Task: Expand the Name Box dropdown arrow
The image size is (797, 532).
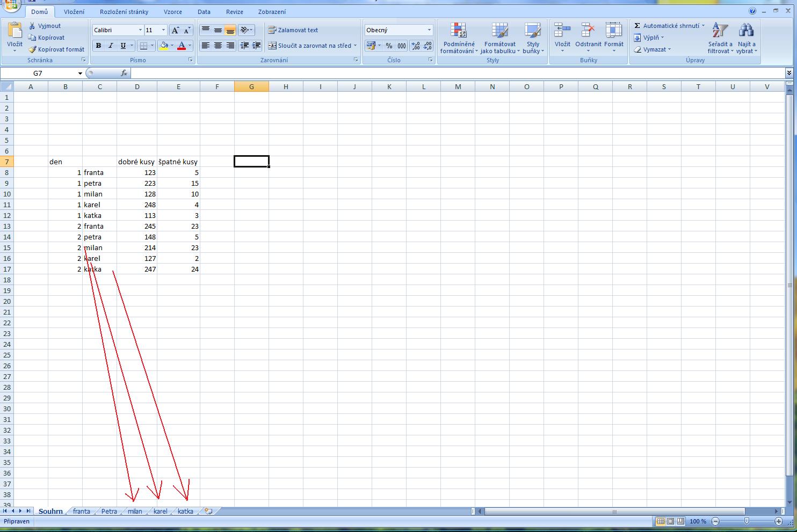Action: click(80, 73)
